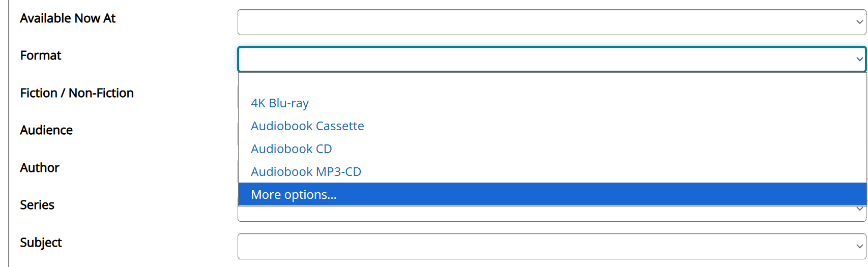Click the Series field label
868x267 pixels.
(37, 205)
